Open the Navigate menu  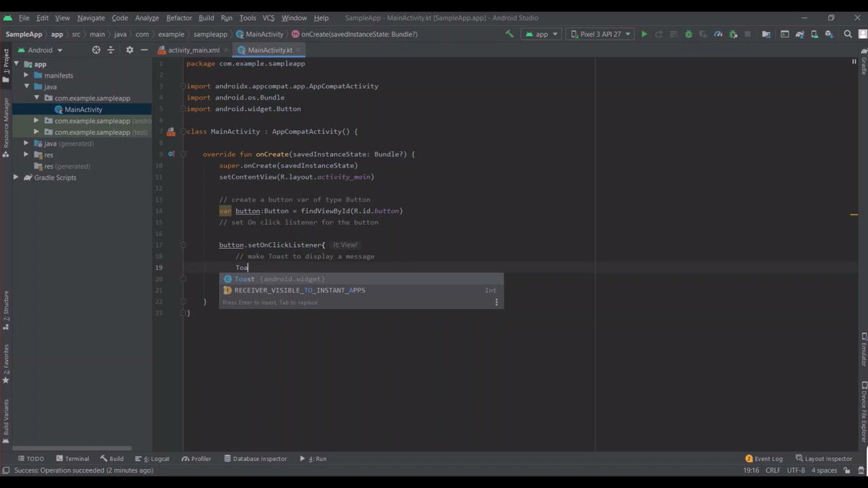coord(91,18)
